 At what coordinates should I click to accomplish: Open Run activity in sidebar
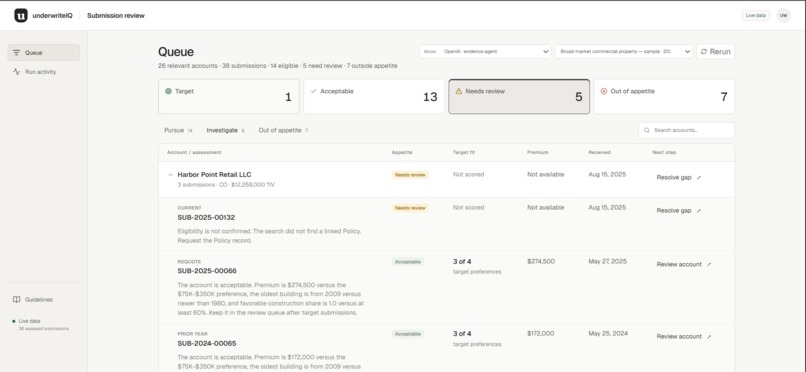(43, 72)
